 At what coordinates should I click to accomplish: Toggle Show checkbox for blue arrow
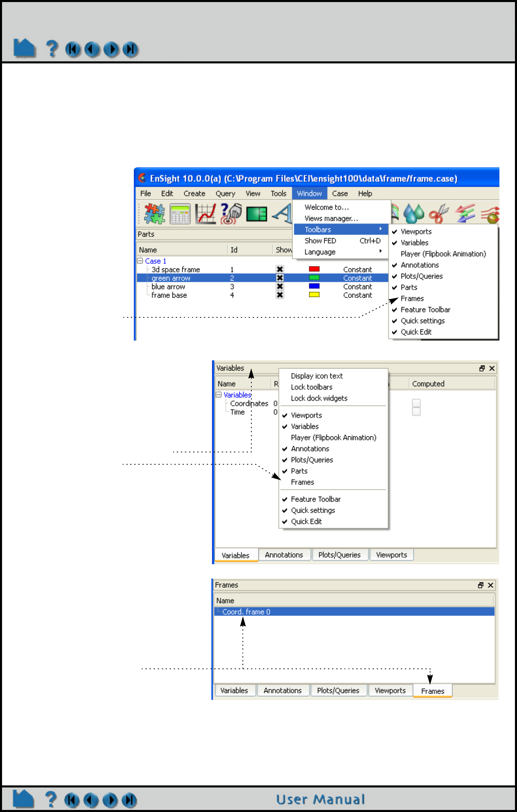[x=280, y=286]
